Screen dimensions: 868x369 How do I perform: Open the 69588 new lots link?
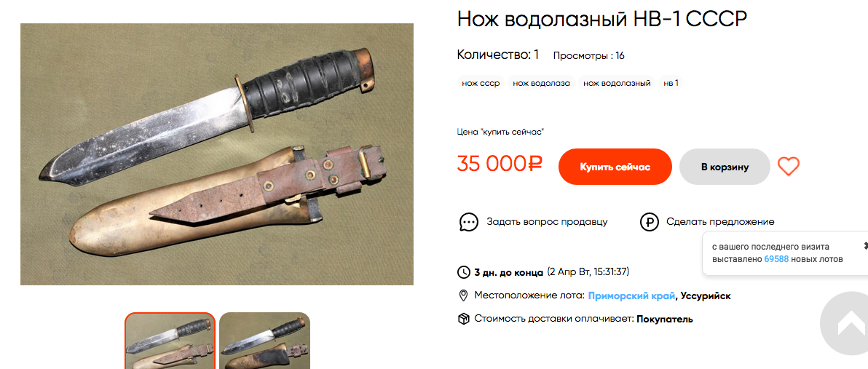point(777,259)
